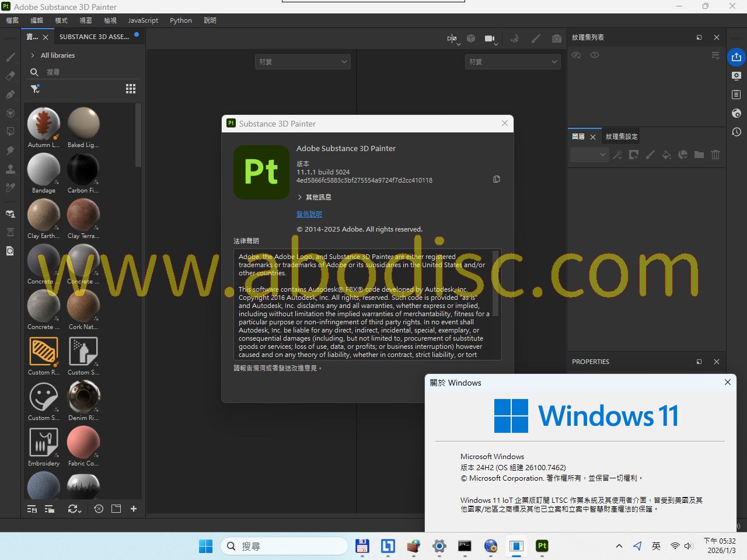The image size is (747, 560).
Task: Copy version info with the clipboard icon
Action: [x=497, y=179]
